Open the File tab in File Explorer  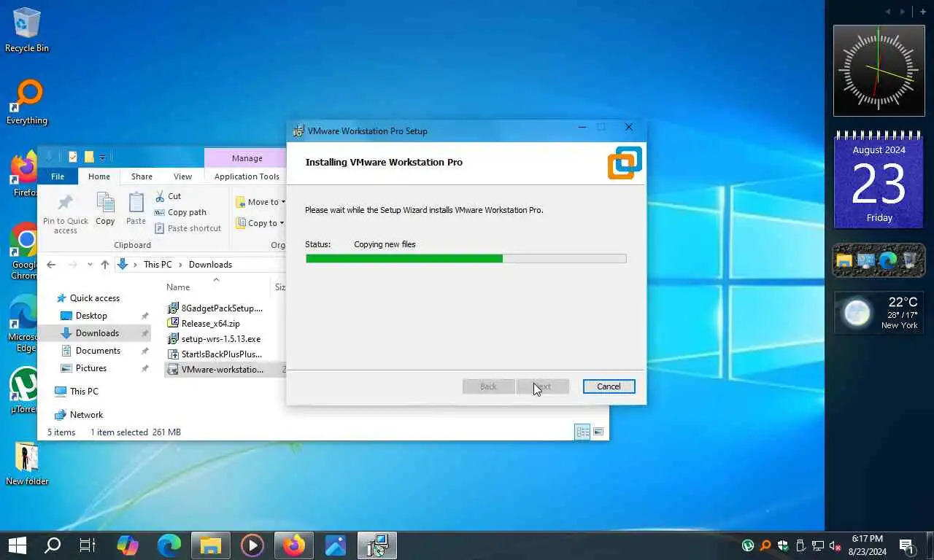[x=58, y=176]
